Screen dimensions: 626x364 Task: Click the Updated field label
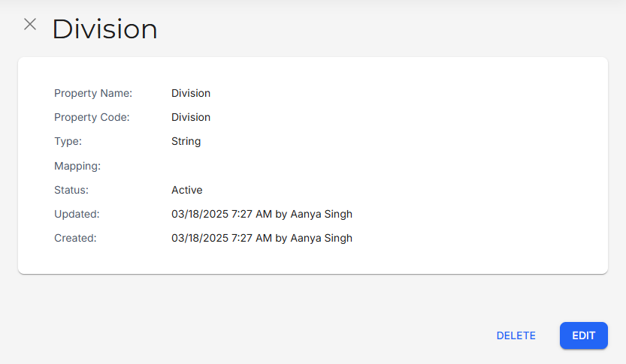[77, 214]
